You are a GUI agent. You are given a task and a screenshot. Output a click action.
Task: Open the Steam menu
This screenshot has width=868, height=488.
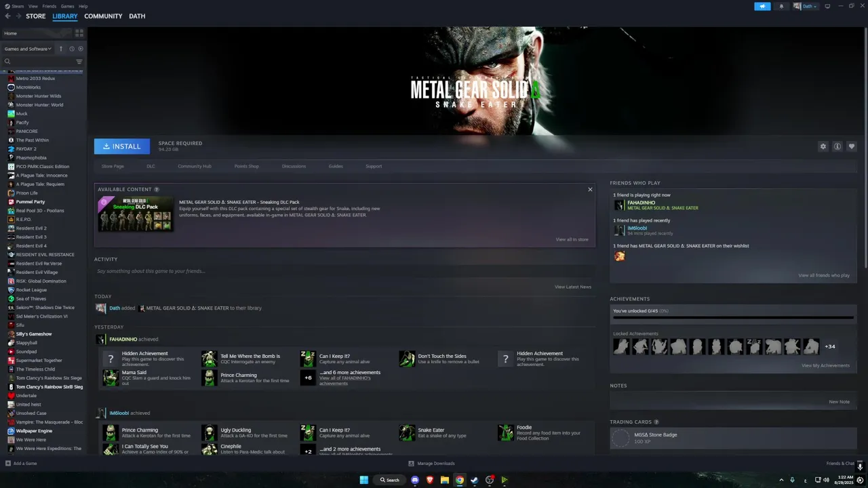point(18,6)
